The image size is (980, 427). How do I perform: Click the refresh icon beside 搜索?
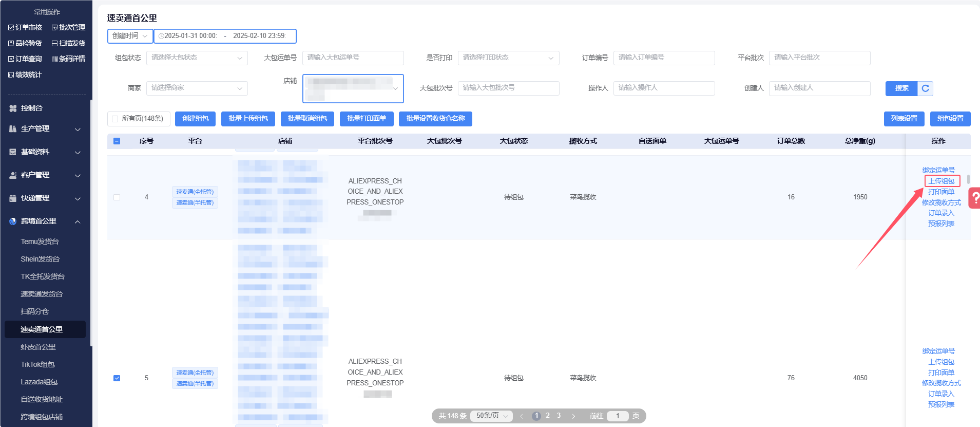[926, 88]
